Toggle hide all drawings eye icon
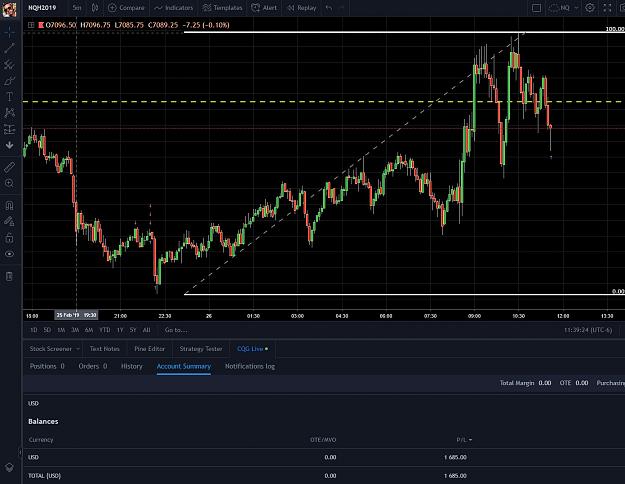The height and width of the screenshot is (484, 625). (x=10, y=254)
